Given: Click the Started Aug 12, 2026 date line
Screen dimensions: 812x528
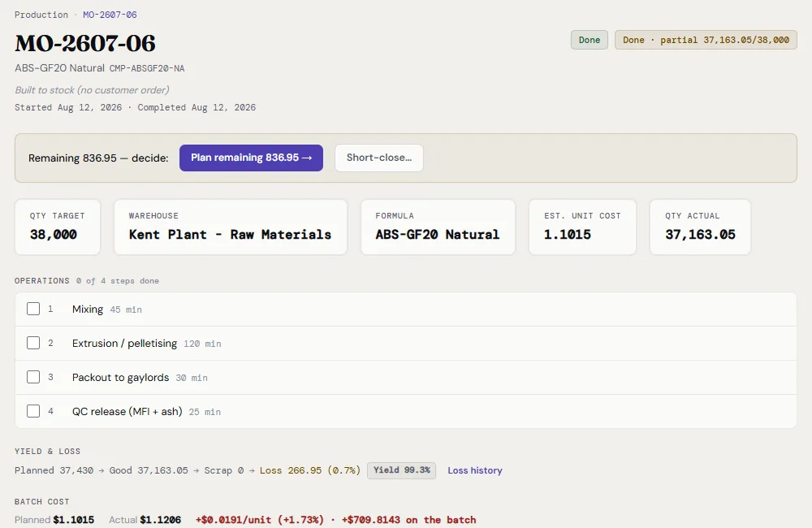Looking at the screenshot, I should click(135, 107).
